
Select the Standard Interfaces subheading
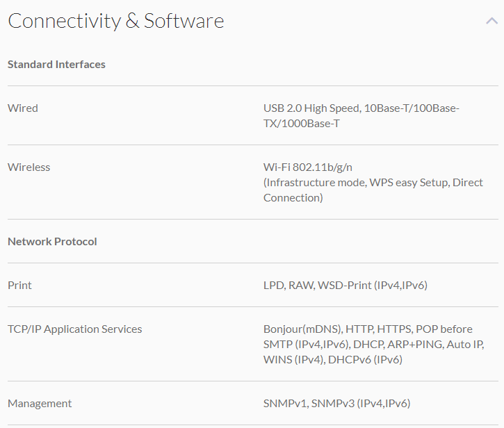coord(56,65)
